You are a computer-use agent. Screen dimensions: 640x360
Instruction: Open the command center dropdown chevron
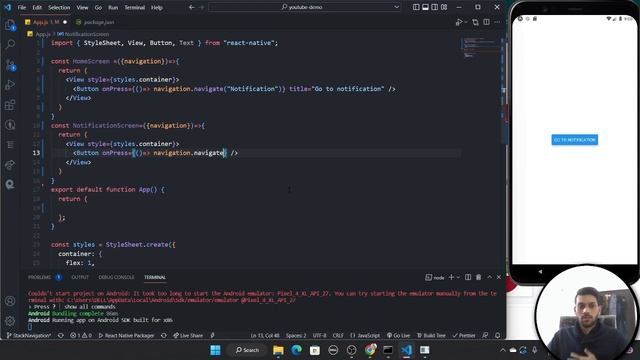(396, 7)
